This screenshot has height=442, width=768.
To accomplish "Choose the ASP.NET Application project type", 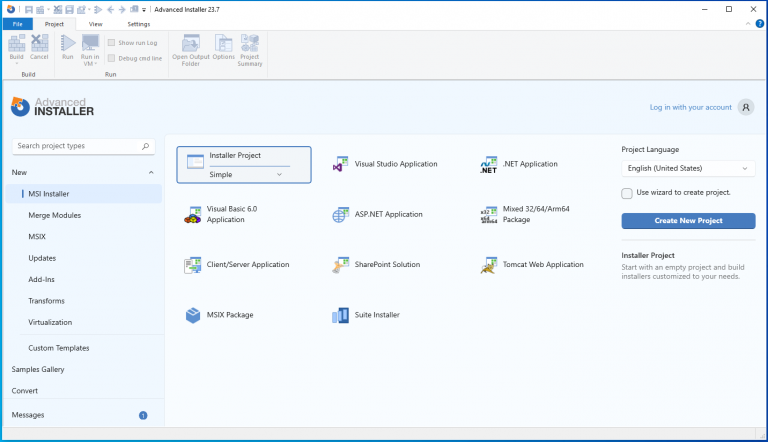I will (x=377, y=215).
